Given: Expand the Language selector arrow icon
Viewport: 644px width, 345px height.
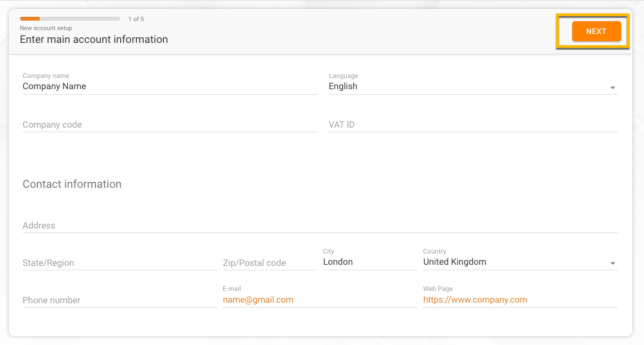Looking at the screenshot, I should [612, 88].
